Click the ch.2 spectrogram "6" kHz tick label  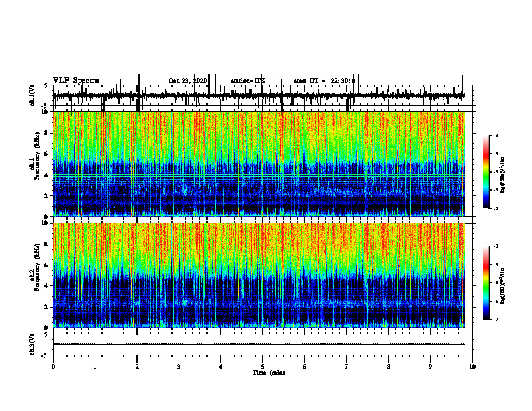coord(46,265)
